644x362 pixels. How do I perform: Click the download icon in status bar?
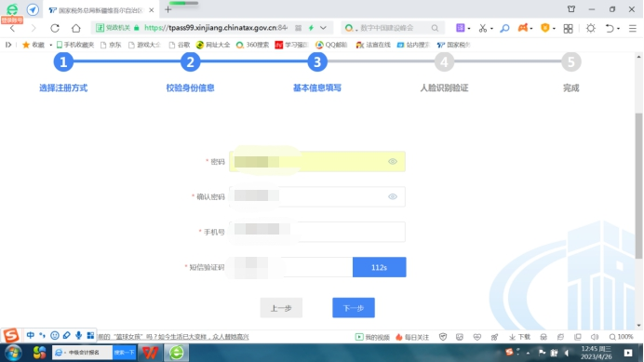coord(519,337)
